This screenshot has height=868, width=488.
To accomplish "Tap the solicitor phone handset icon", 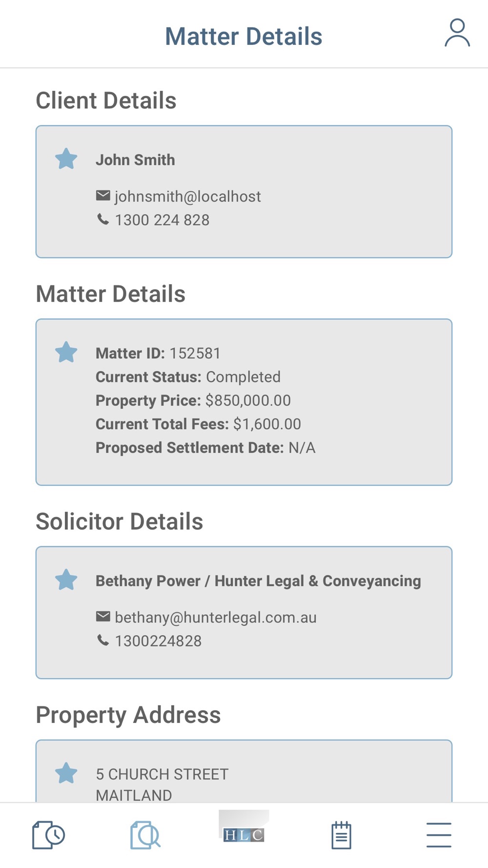I will click(x=103, y=640).
